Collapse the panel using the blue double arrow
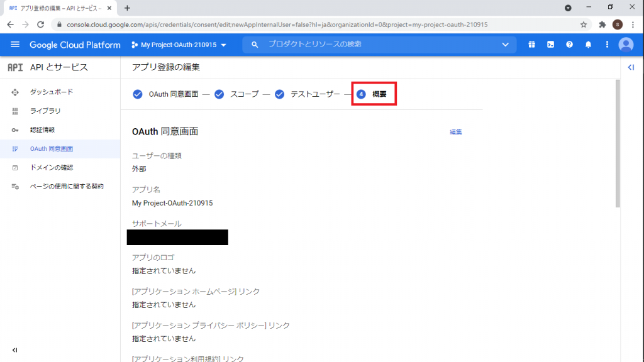 (x=631, y=67)
